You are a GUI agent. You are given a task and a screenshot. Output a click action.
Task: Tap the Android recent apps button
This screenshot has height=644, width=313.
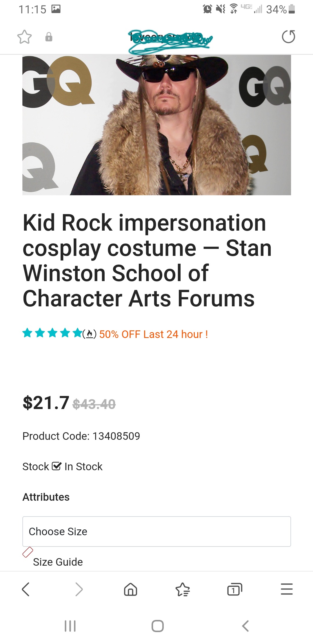pyautogui.click(x=70, y=626)
